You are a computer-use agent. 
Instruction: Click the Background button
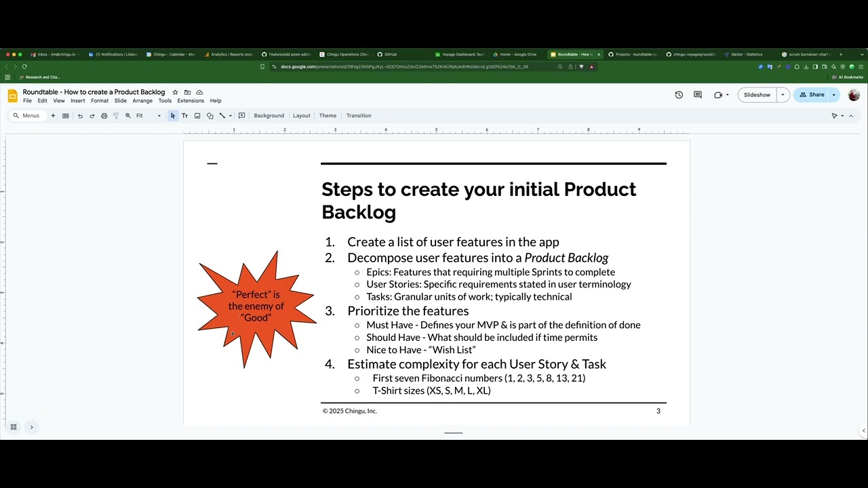click(269, 116)
